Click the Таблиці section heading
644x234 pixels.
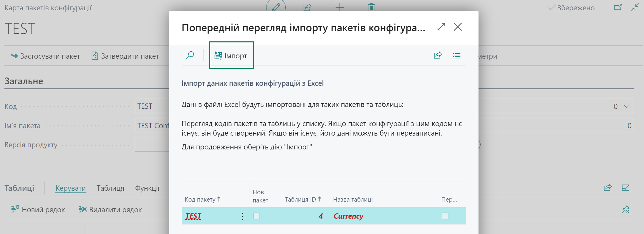pyautogui.click(x=19, y=188)
